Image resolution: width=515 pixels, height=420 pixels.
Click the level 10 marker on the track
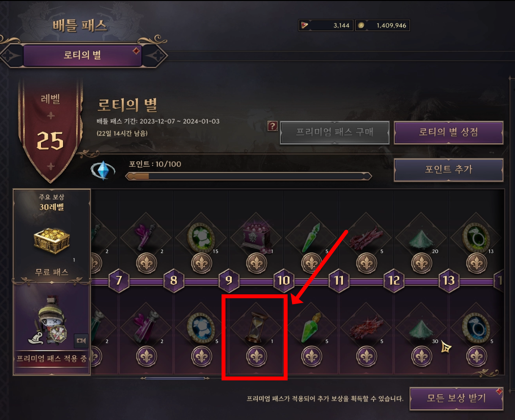(284, 281)
